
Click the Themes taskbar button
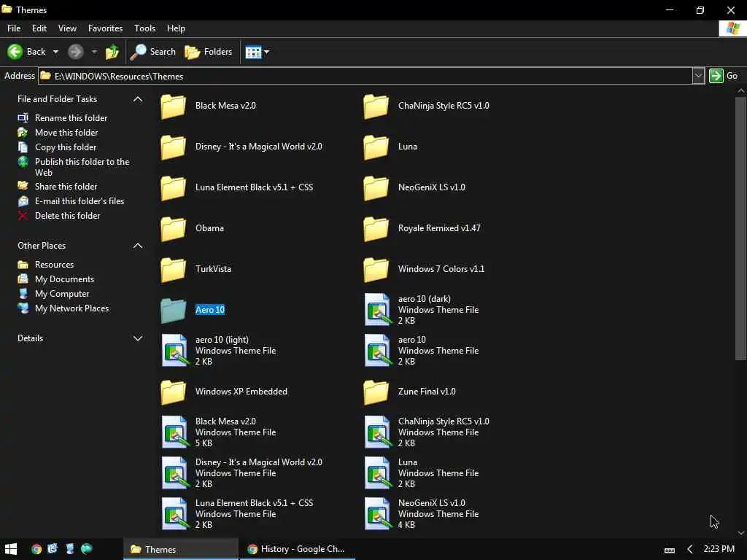point(181,549)
